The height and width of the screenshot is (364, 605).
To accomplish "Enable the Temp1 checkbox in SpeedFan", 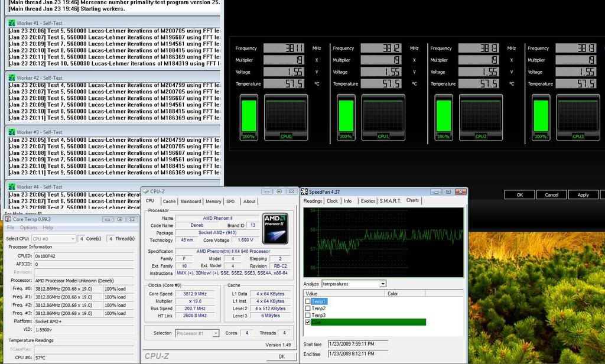I will (307, 301).
